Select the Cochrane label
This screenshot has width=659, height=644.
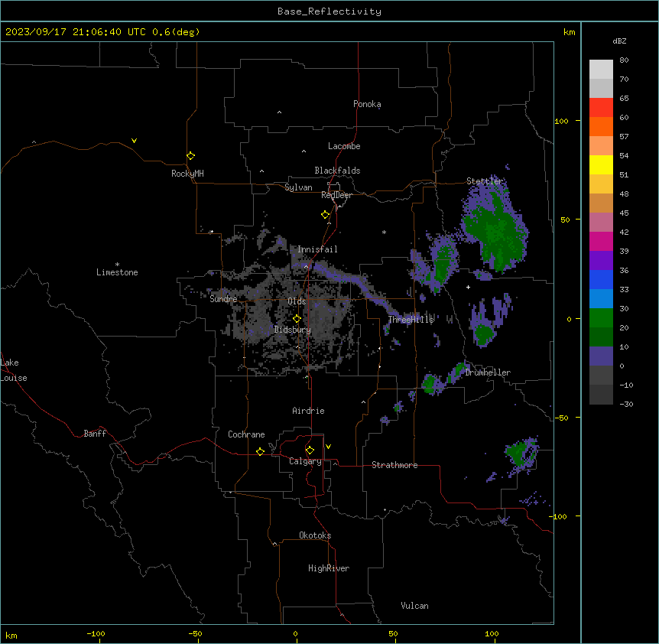[246, 434]
